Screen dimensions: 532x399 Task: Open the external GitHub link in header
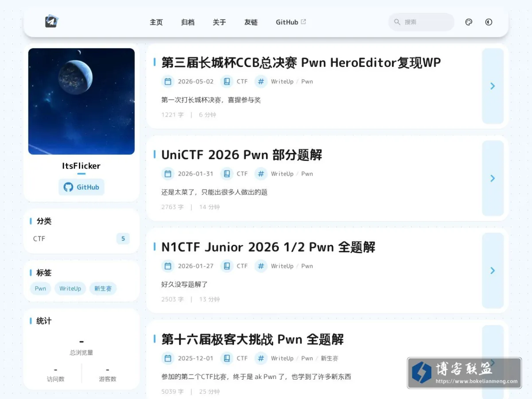(291, 22)
